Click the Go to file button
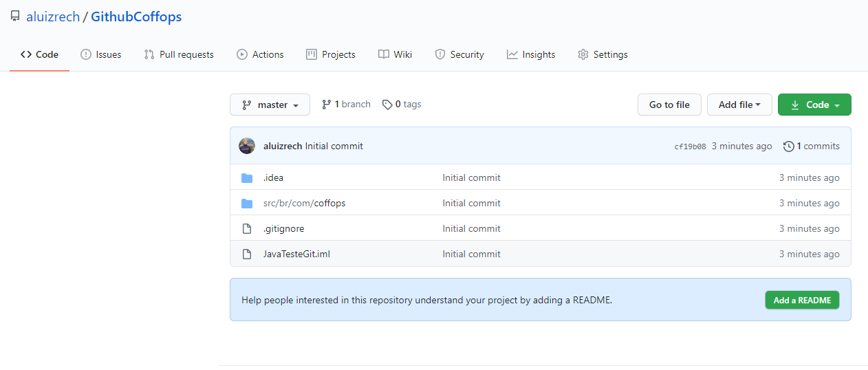The image size is (868, 370). pos(669,105)
